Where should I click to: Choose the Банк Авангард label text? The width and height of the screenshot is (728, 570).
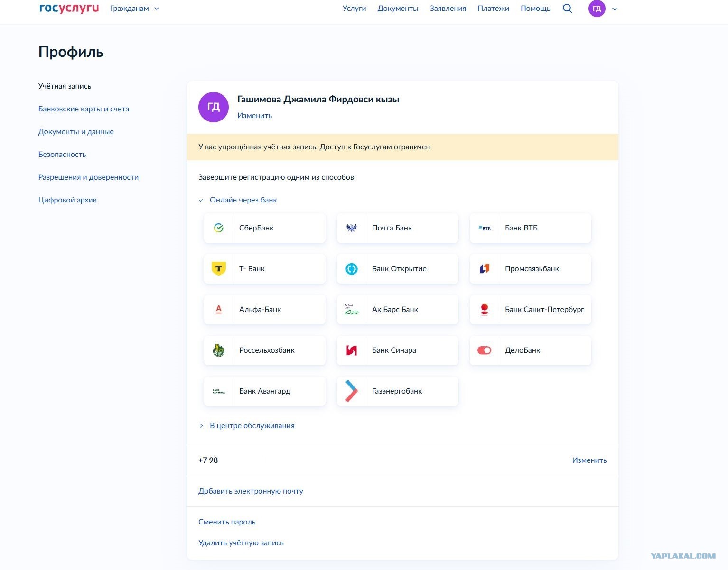click(x=265, y=391)
